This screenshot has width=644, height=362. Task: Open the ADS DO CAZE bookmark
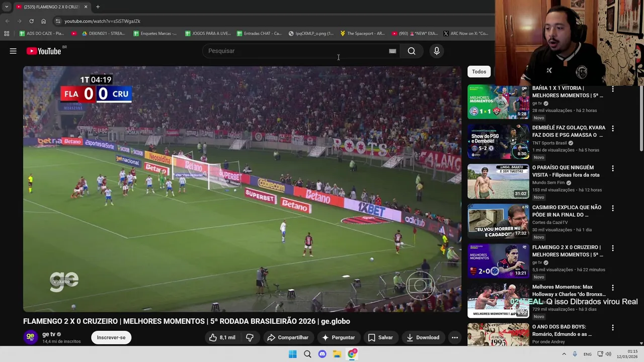click(x=42, y=33)
